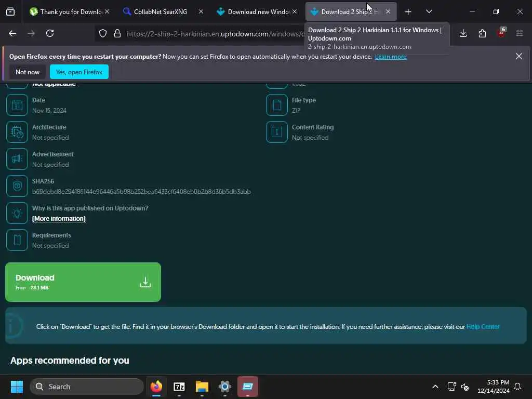Click Yes, open Firefox button
This screenshot has height=399, width=532.
[79, 72]
